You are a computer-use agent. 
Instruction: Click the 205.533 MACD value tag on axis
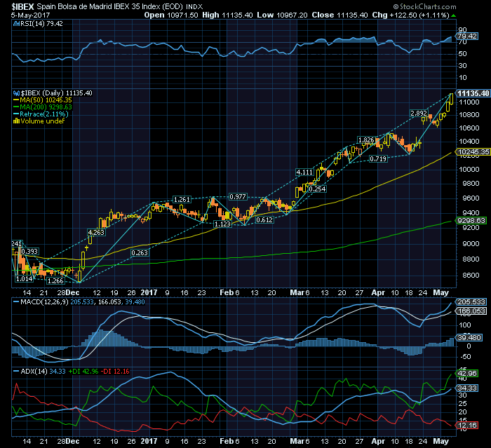[471, 301]
